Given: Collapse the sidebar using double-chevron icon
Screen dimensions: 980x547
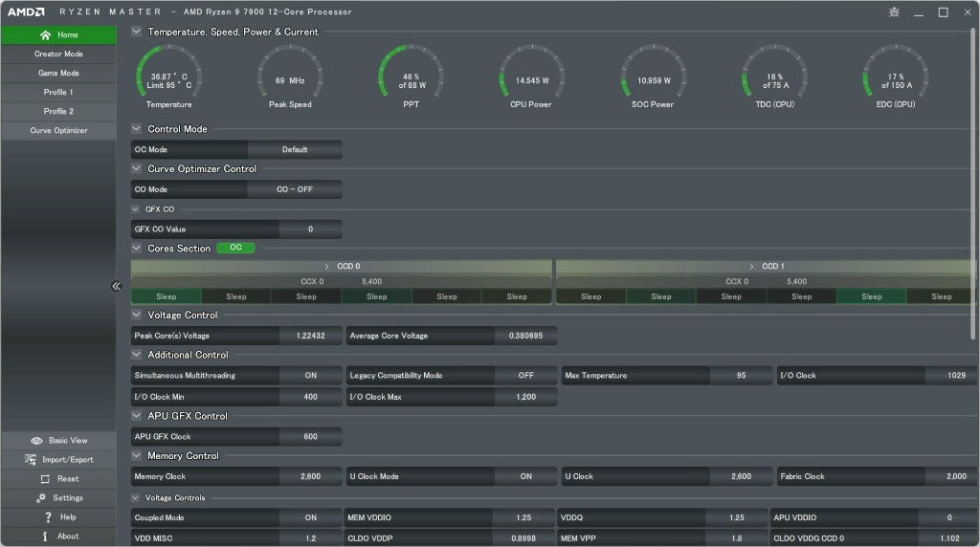Looking at the screenshot, I should [x=116, y=286].
